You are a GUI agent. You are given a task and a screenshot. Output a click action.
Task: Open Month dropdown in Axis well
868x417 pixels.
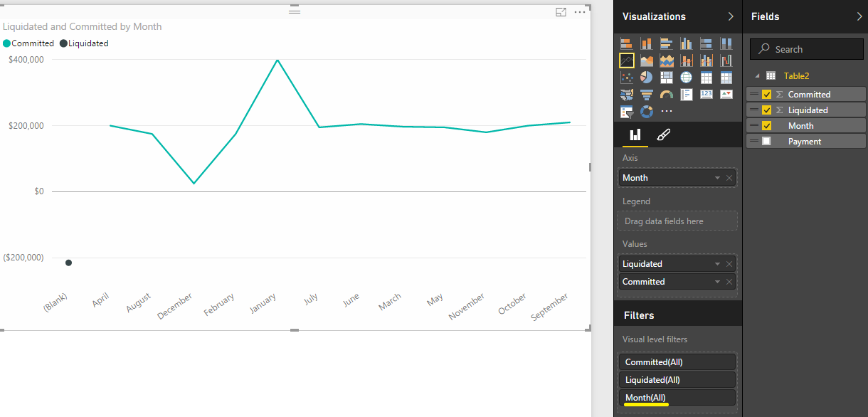point(718,178)
